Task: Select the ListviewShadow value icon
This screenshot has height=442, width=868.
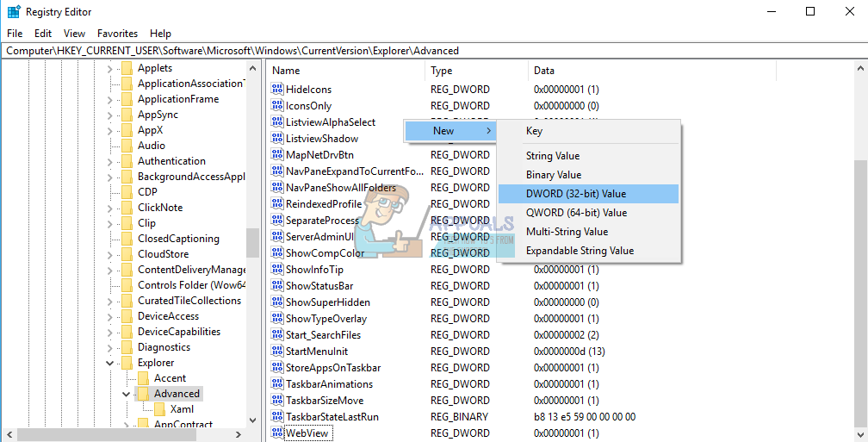Action: 276,139
